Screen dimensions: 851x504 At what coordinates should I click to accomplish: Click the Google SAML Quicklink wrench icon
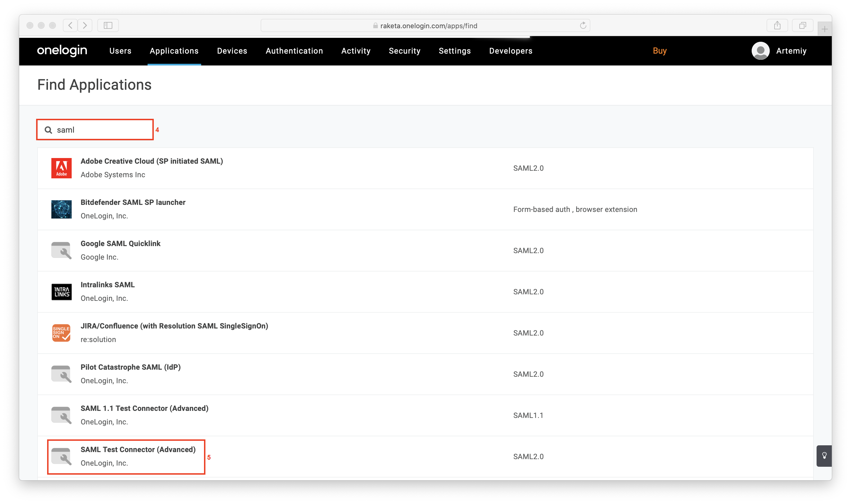pos(61,250)
